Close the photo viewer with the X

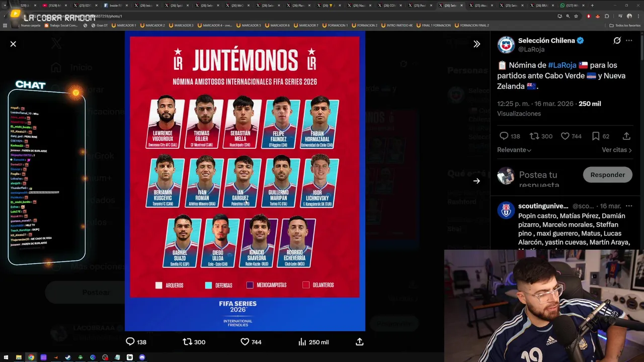(13, 44)
